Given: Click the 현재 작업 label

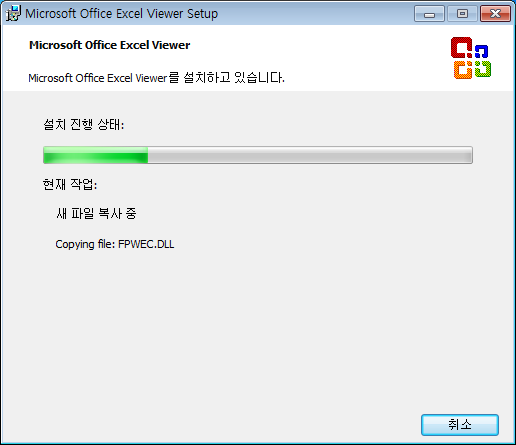Looking at the screenshot, I should click(x=70, y=184).
